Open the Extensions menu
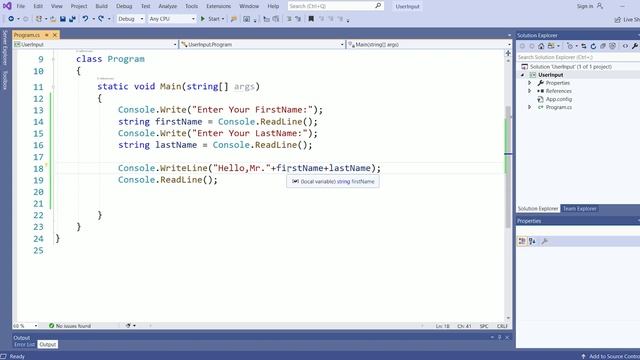Screen dimensions: 640x360 point(218,6)
